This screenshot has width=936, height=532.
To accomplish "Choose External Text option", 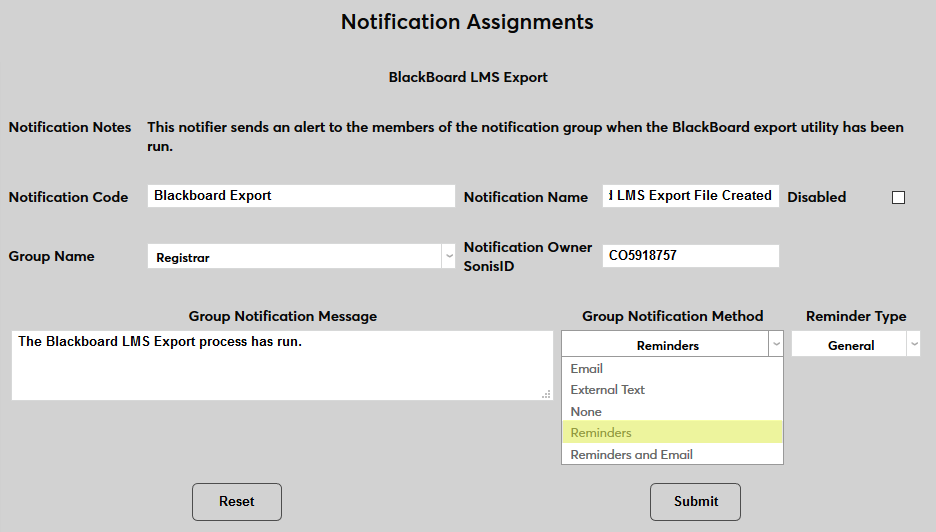I will point(672,390).
